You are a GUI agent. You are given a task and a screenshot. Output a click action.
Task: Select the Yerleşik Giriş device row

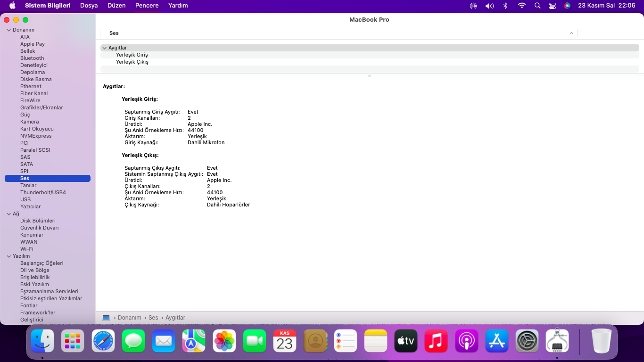coord(132,55)
